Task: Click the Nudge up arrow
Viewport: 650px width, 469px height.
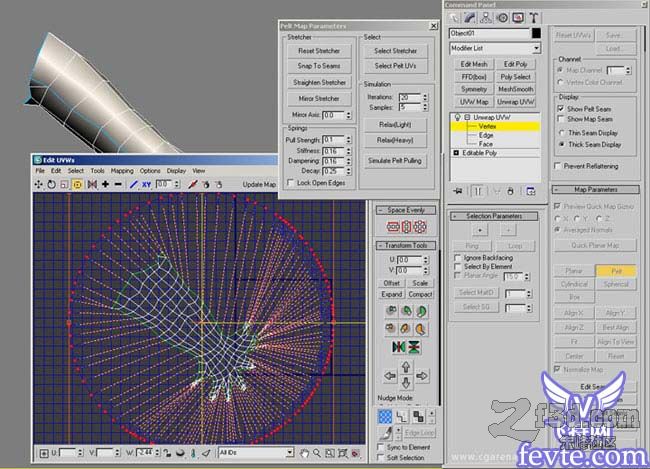Action: tap(406, 367)
